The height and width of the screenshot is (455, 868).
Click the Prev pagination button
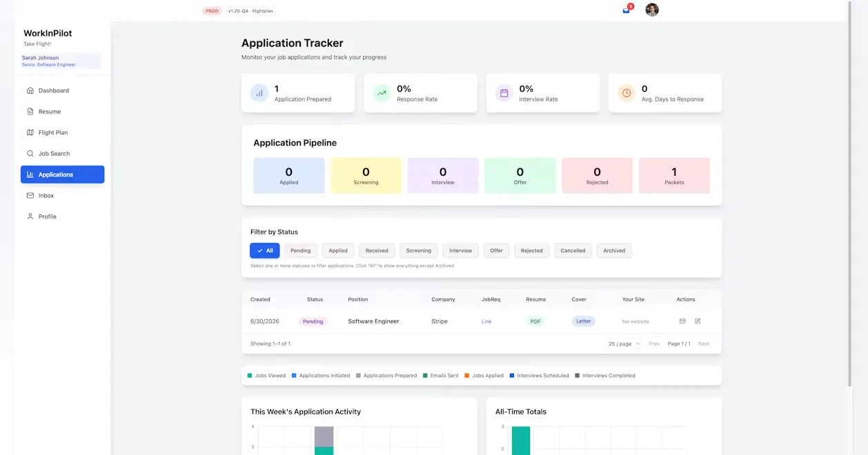coord(654,343)
